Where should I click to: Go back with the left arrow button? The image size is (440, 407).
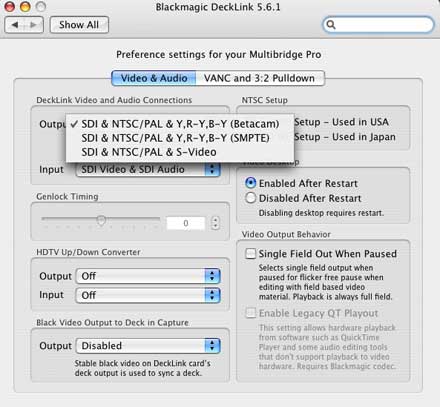[15, 25]
